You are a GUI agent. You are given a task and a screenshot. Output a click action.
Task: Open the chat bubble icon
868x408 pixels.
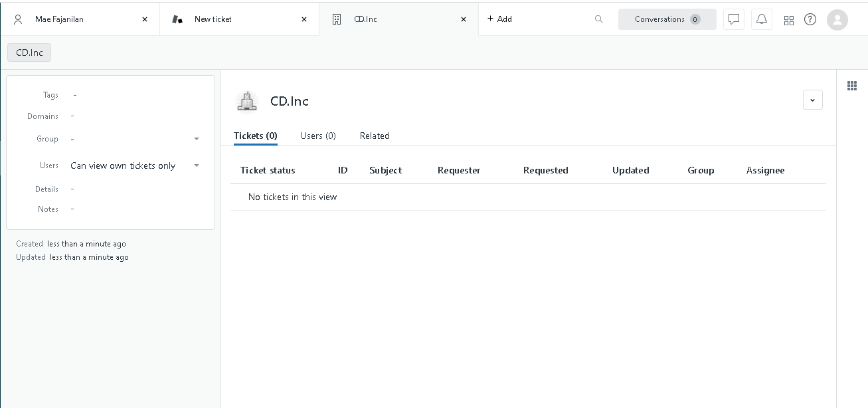[x=734, y=19]
